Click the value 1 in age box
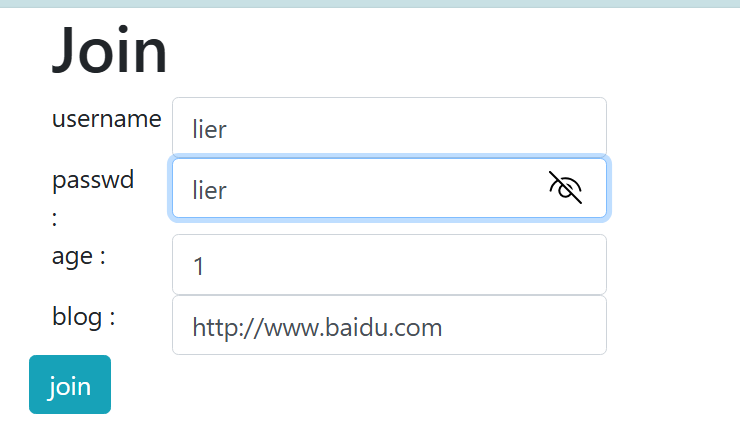The height and width of the screenshot is (421, 740). tap(199, 266)
